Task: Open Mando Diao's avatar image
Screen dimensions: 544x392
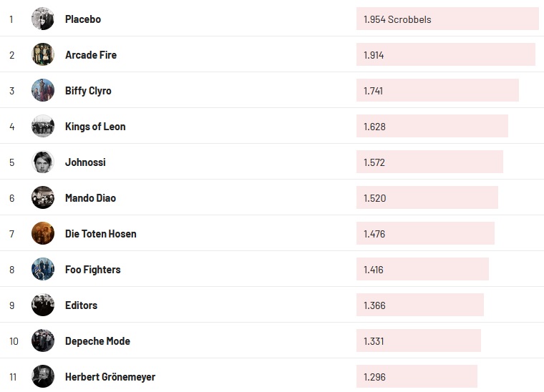Action: (x=43, y=198)
